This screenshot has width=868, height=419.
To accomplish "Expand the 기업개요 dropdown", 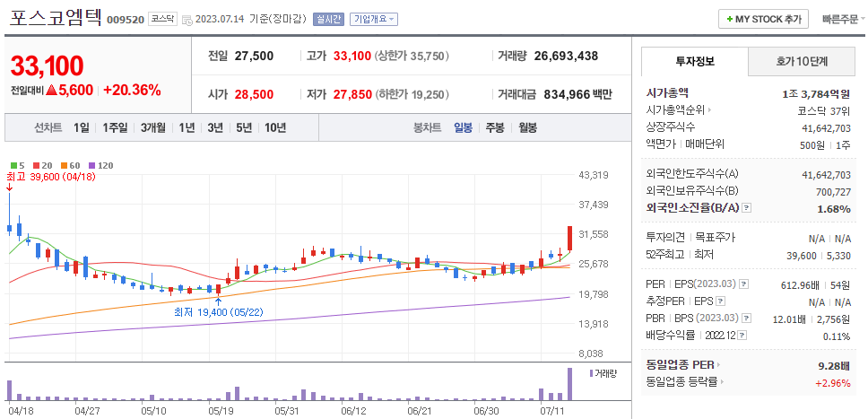I will 374,20.
